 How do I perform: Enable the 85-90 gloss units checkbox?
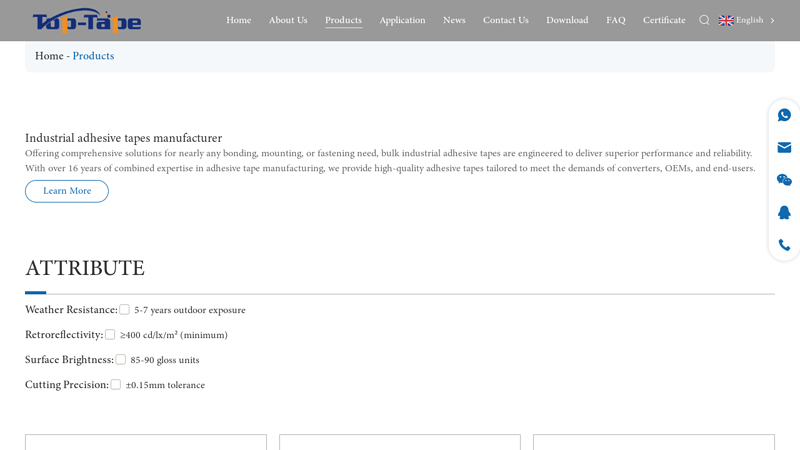(x=121, y=360)
